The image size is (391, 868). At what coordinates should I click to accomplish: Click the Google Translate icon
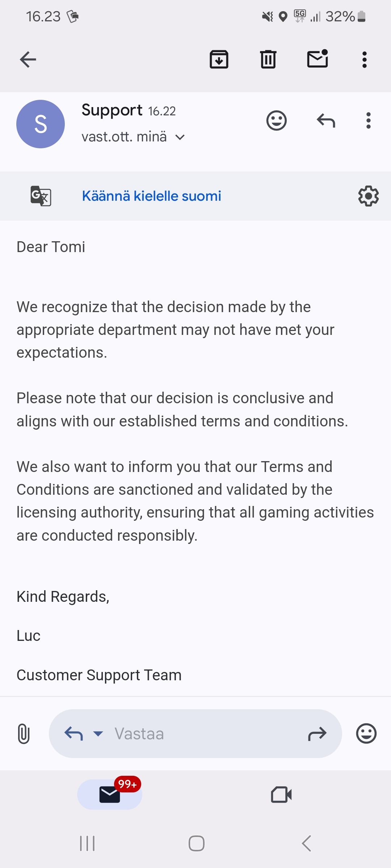click(41, 196)
